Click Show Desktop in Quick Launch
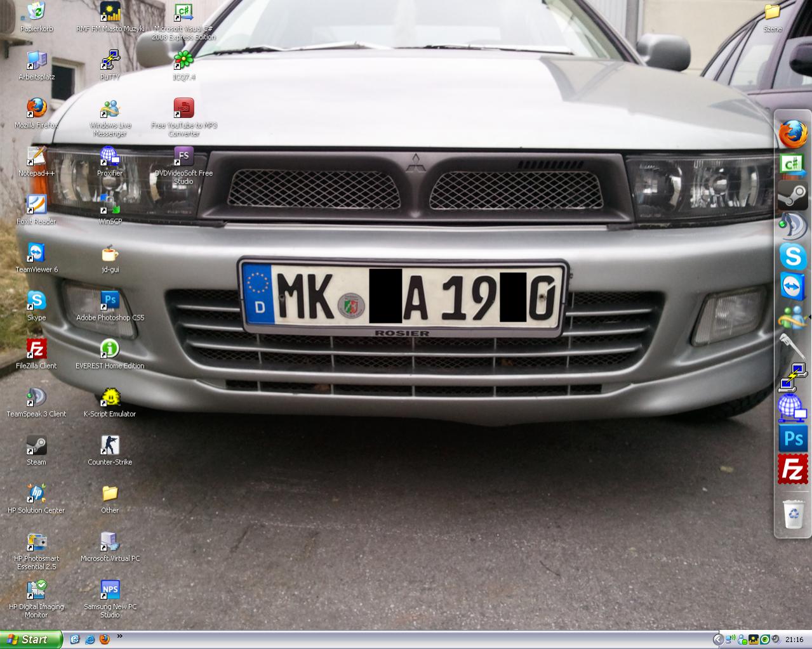812x649 pixels. 75,639
